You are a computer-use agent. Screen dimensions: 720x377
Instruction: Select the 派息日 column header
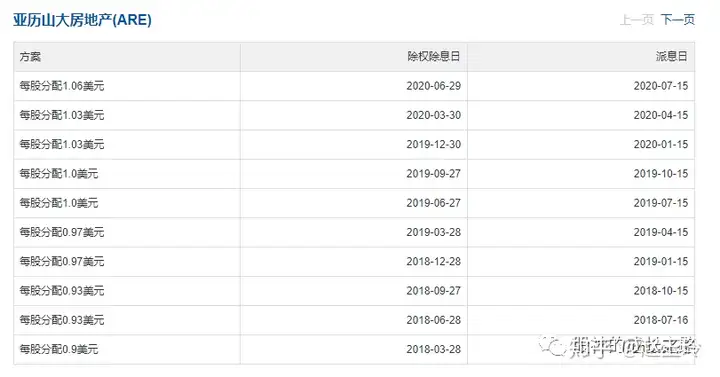671,56
